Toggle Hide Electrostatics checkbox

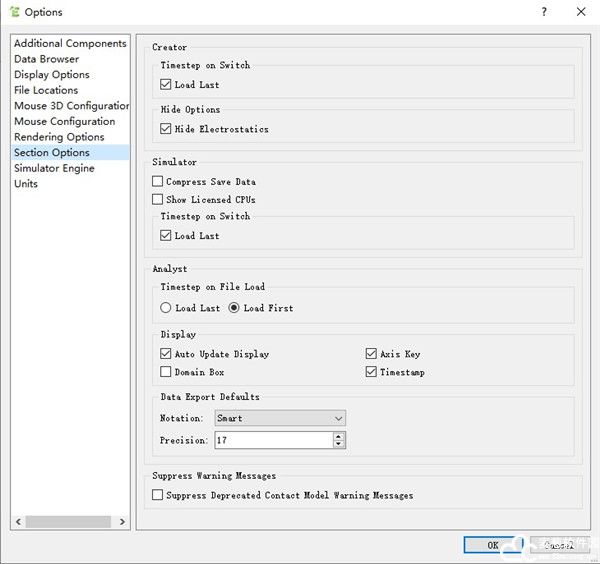[x=166, y=129]
